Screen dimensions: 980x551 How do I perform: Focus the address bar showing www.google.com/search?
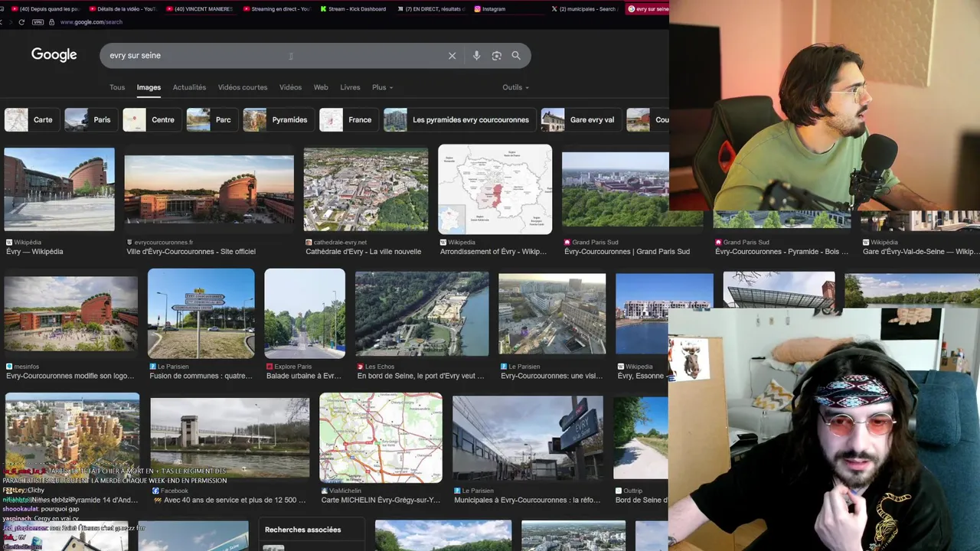tap(91, 22)
